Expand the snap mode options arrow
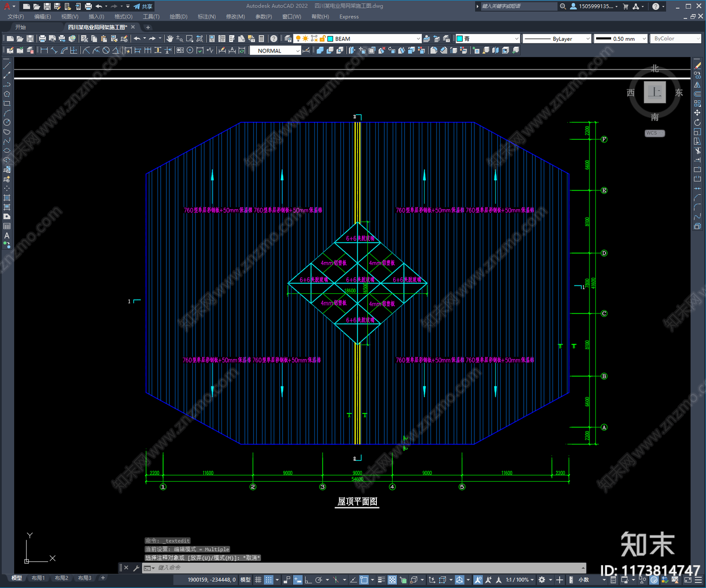The height and width of the screenshot is (588, 706). click(x=277, y=580)
